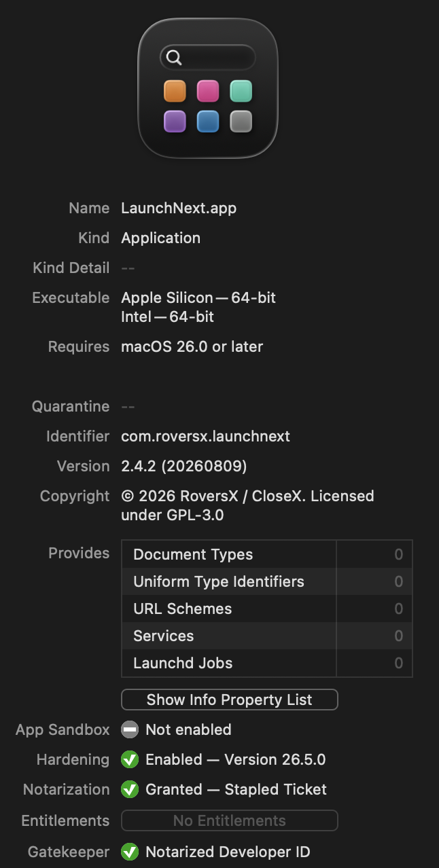Open Show Info Property List
Image resolution: width=439 pixels, height=868 pixels.
(x=230, y=700)
